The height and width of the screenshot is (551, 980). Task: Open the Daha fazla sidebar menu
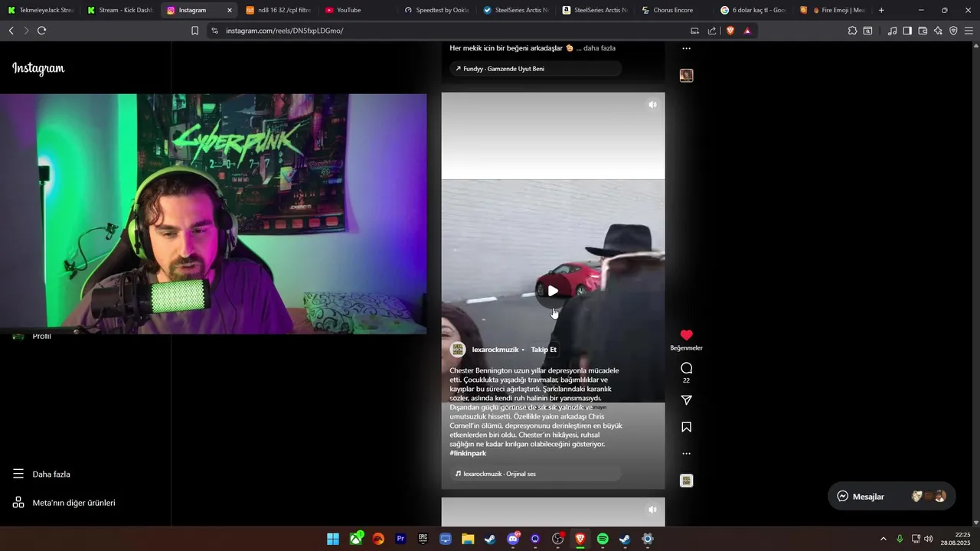point(42,474)
